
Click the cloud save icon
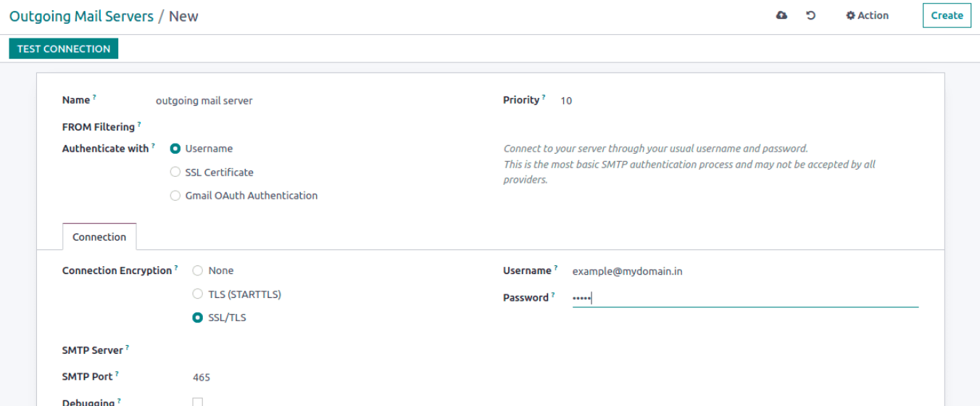tap(781, 15)
